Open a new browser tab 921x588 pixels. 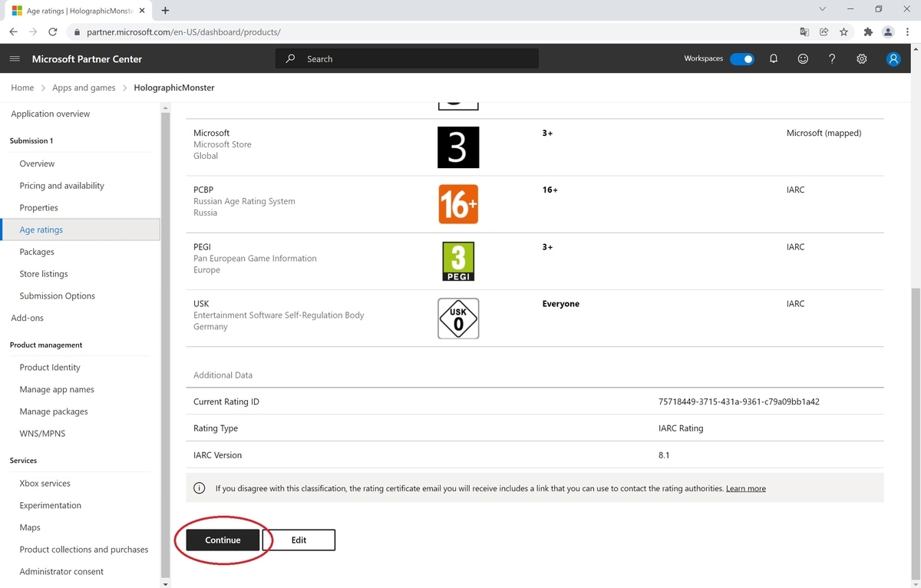point(165,10)
